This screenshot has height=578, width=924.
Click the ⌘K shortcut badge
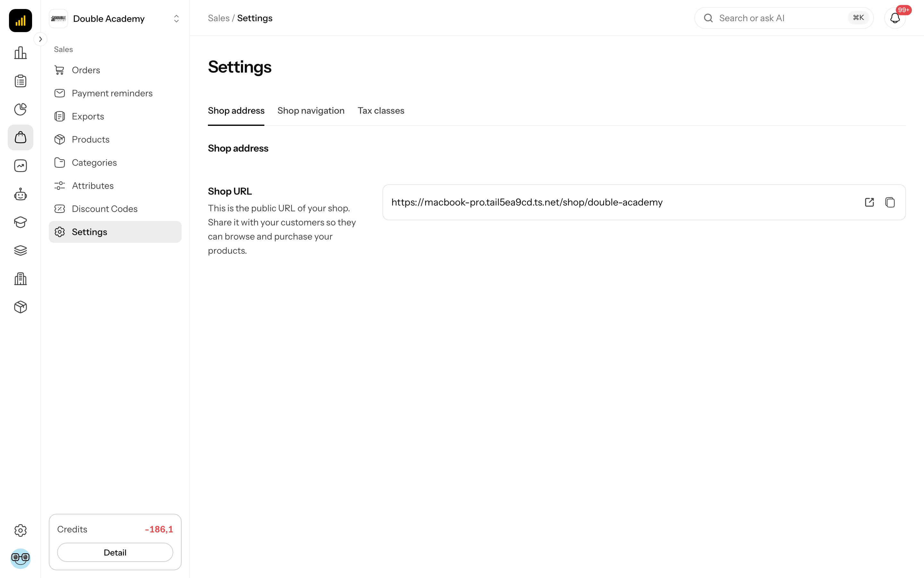tap(858, 18)
